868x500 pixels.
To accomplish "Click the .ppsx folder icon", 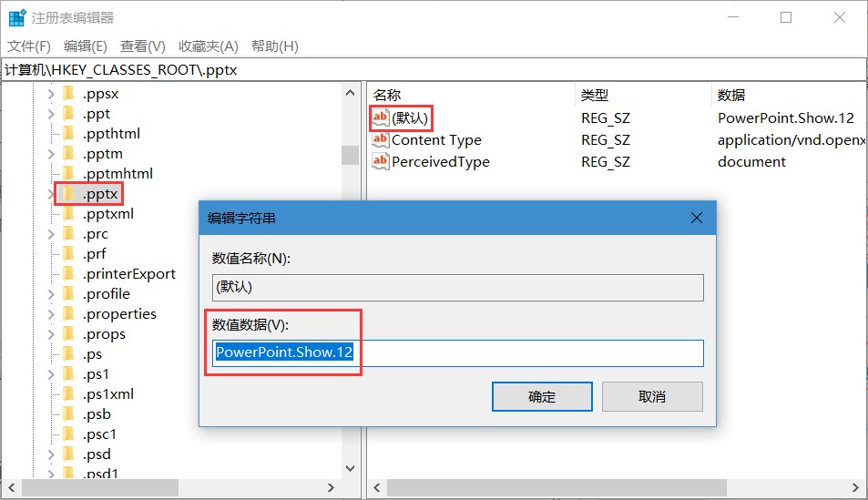I will (68, 93).
